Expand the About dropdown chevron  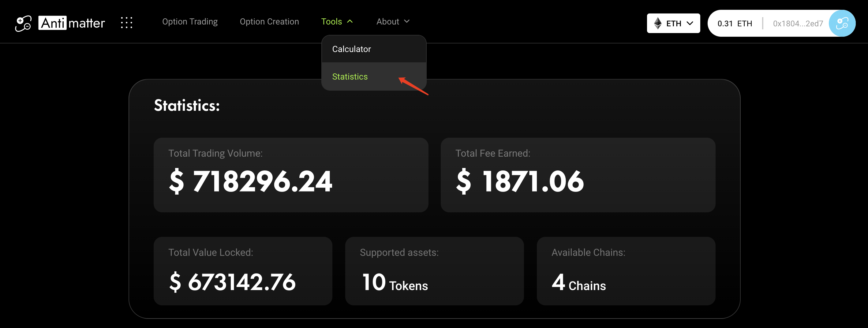[x=407, y=21]
